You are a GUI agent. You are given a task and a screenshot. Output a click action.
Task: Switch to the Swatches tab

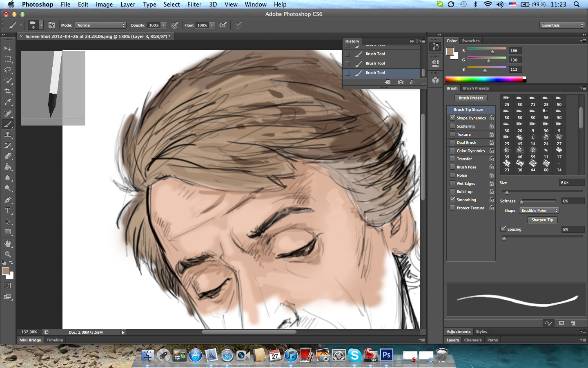(470, 41)
